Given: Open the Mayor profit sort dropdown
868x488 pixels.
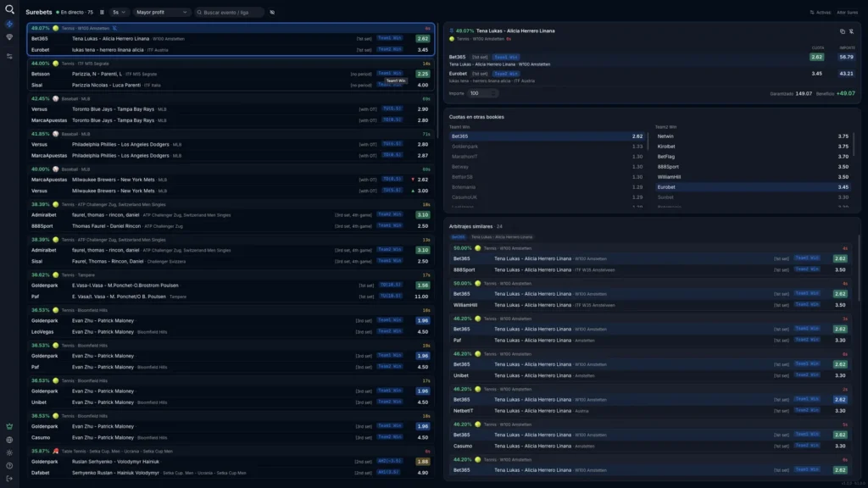Looking at the screenshot, I should [161, 12].
